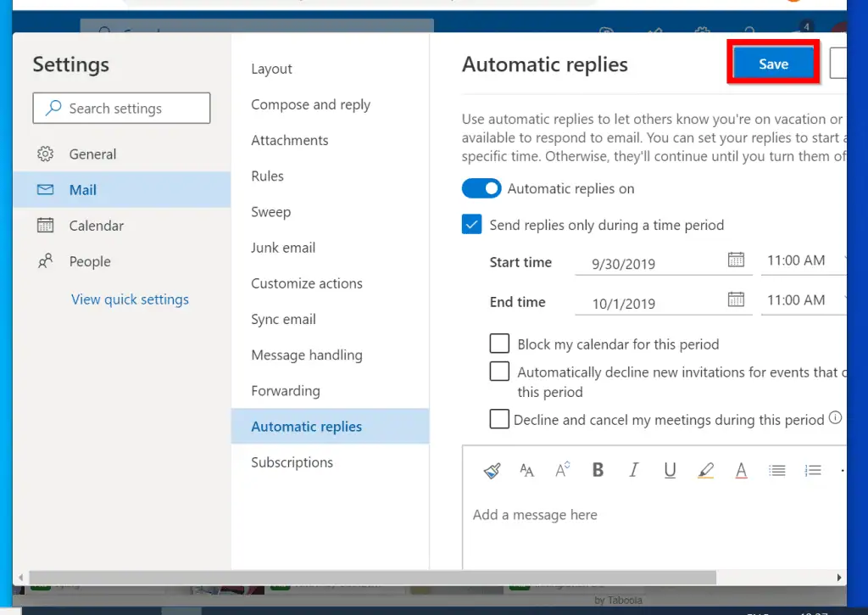
Task: Check Decline and cancel my meetings
Action: [x=500, y=419]
